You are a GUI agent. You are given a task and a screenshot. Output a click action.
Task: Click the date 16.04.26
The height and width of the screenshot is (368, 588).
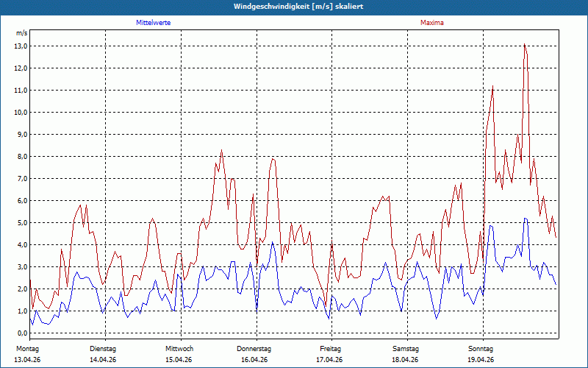pos(254,360)
